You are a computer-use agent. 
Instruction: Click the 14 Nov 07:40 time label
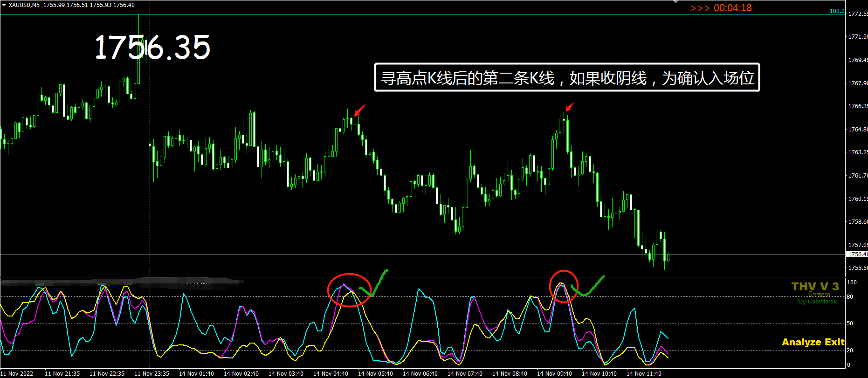(x=465, y=374)
